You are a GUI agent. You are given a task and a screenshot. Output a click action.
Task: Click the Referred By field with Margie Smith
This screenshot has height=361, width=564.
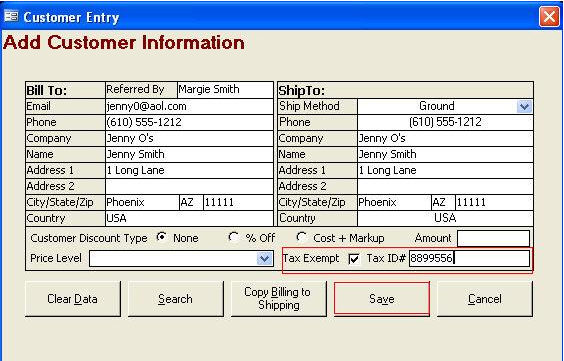click(225, 90)
